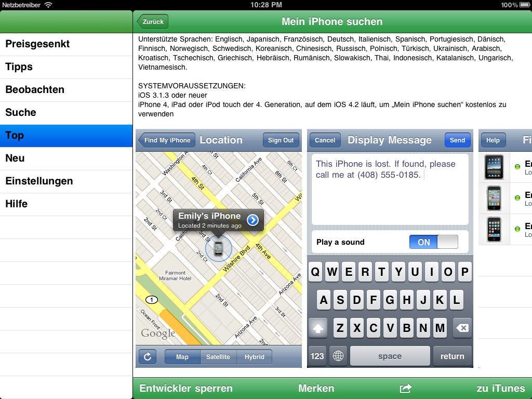
Task: Tap the Q key on the keyboard
Action: 315,272
